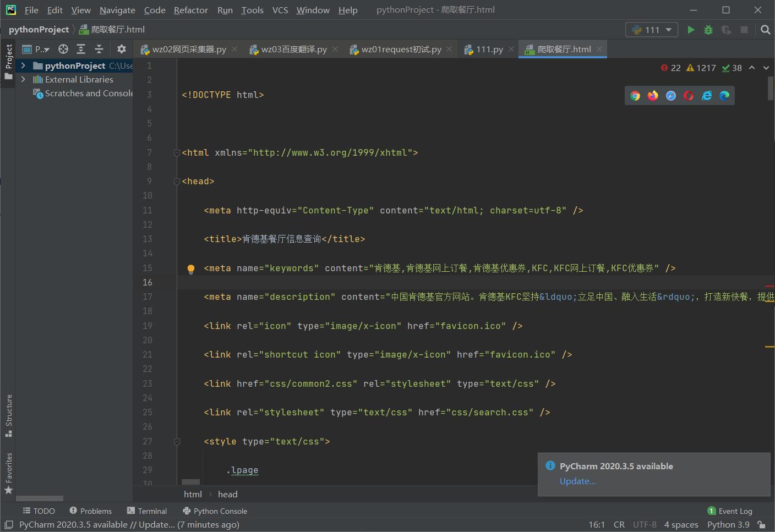
Task: Collapse all icon in Project panel
Action: [x=99, y=49]
